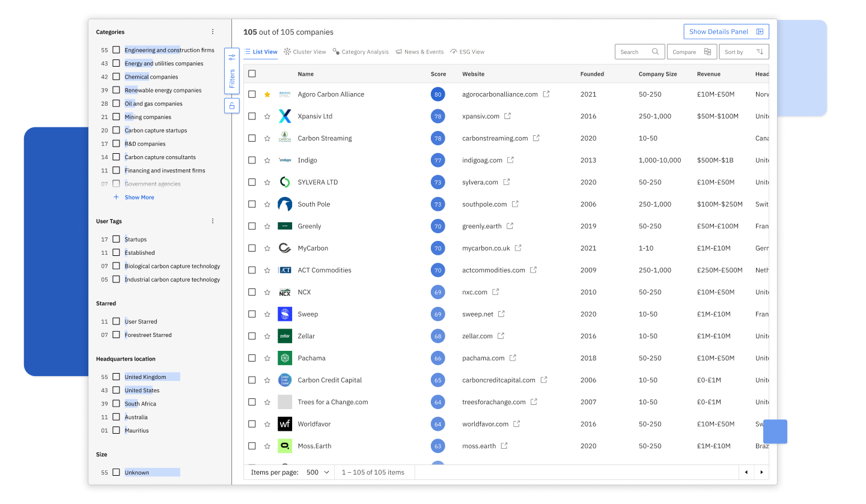This screenshot has width=866, height=504.
Task: Click the Compare button
Action: point(692,52)
